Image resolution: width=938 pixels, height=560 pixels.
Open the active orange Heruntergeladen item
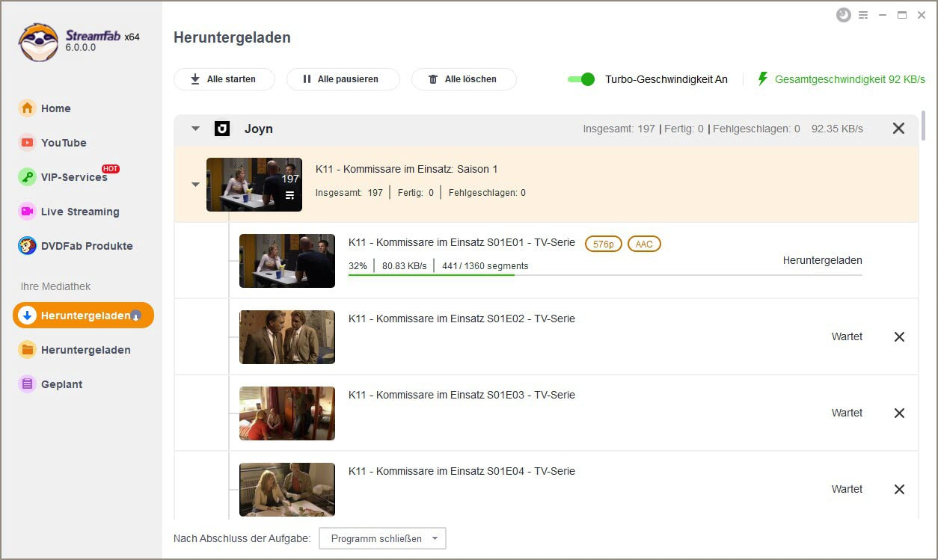point(83,316)
